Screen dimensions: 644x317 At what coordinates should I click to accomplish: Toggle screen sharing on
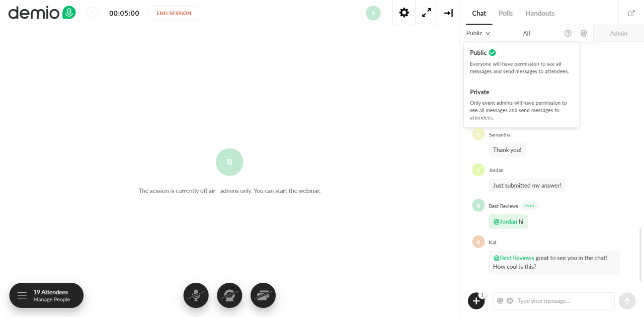(263, 295)
